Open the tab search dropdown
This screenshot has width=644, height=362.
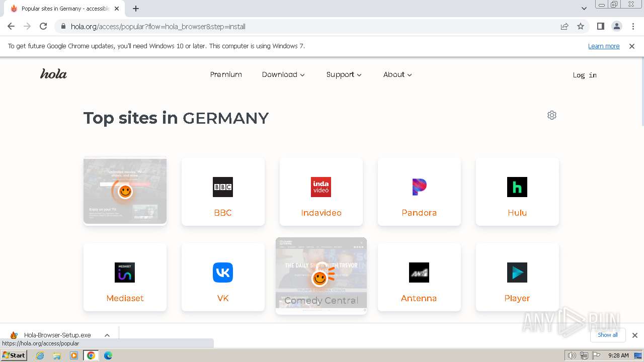coord(584,9)
